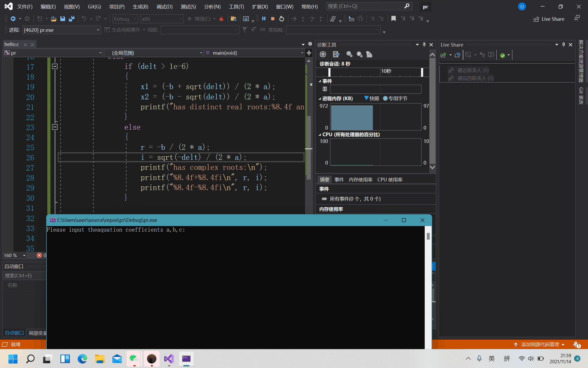Click 添加到源代码管理 in the status bar
The height and width of the screenshot is (368, 588).
[x=540, y=344]
